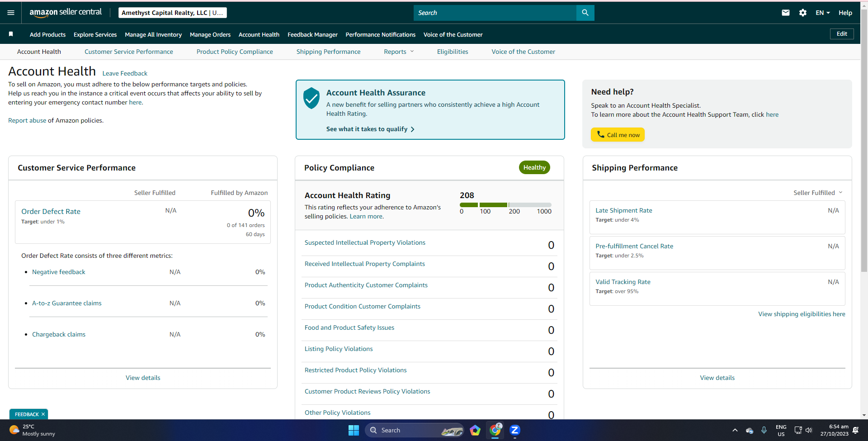
Task: Open Listing Policy Violations link
Action: pos(339,349)
